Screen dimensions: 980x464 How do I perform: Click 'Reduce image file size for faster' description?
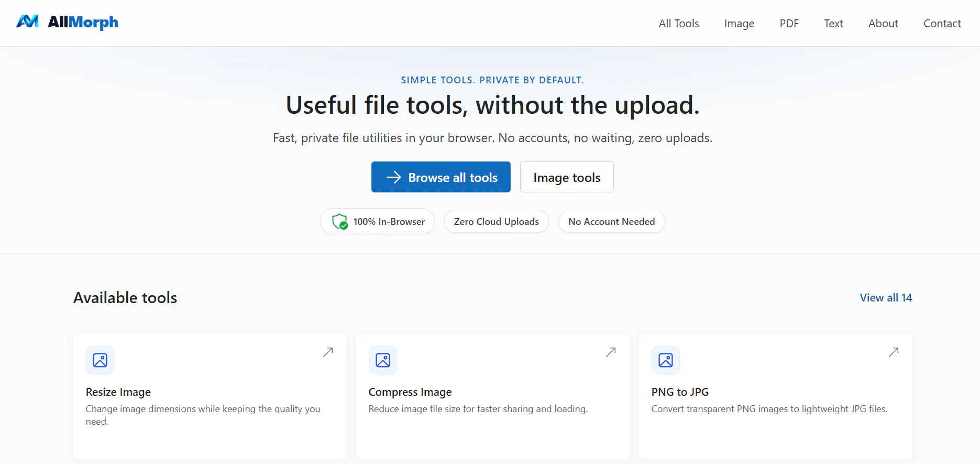point(478,409)
